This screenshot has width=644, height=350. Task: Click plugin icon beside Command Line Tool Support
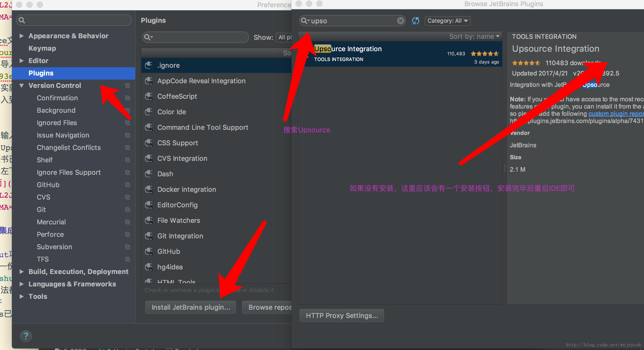point(149,127)
